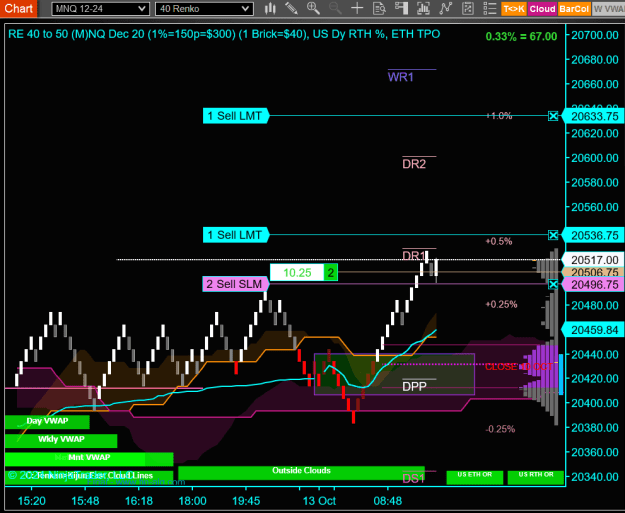Open the indicators line-graph icon
625x513 pixels.
coord(446,8)
